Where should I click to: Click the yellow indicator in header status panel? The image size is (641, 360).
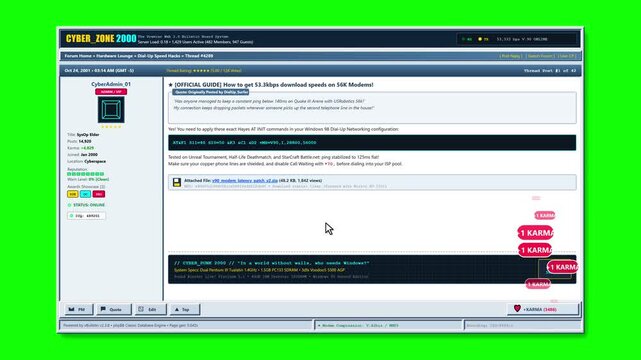pos(480,39)
